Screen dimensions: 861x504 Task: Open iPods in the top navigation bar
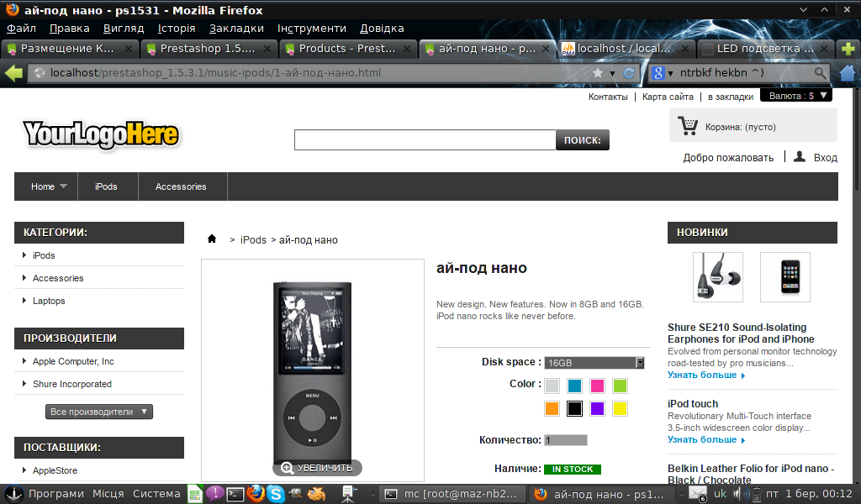[106, 186]
